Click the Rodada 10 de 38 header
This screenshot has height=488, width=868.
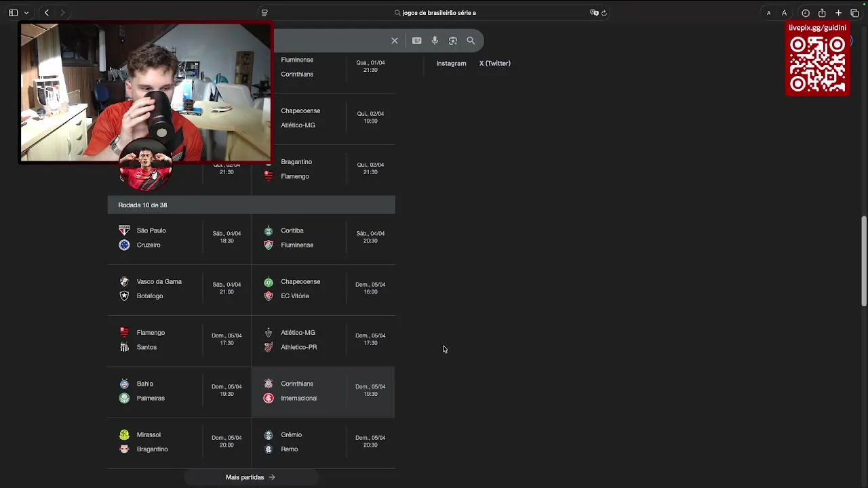pos(251,205)
